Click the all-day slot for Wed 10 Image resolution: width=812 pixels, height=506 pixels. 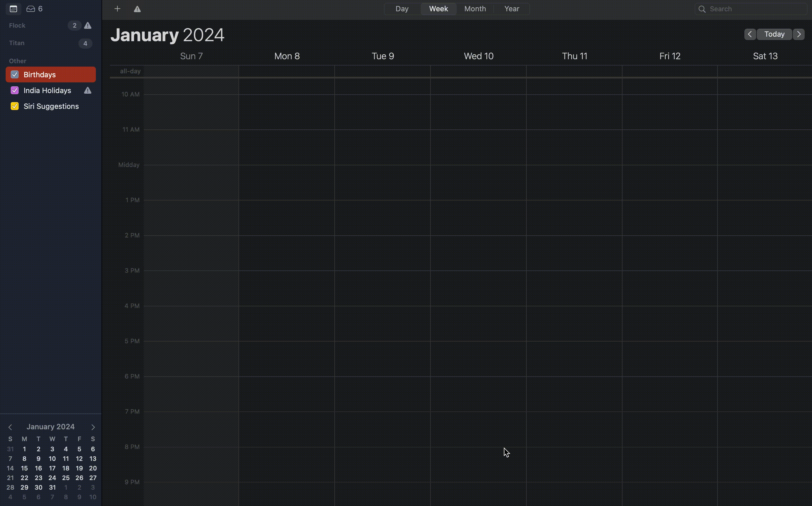point(478,71)
